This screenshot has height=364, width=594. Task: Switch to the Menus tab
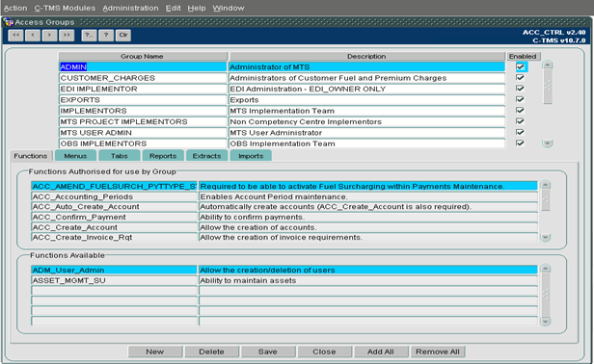click(x=75, y=156)
